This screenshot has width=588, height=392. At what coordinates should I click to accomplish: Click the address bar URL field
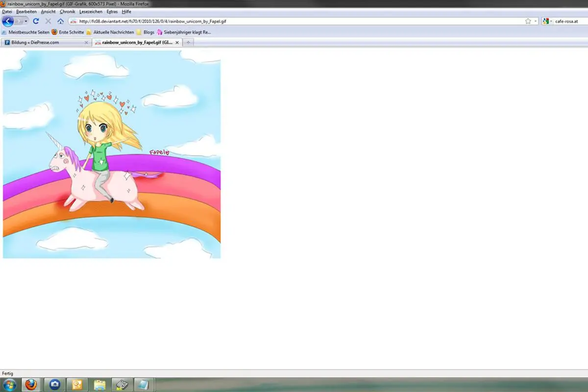pos(294,21)
